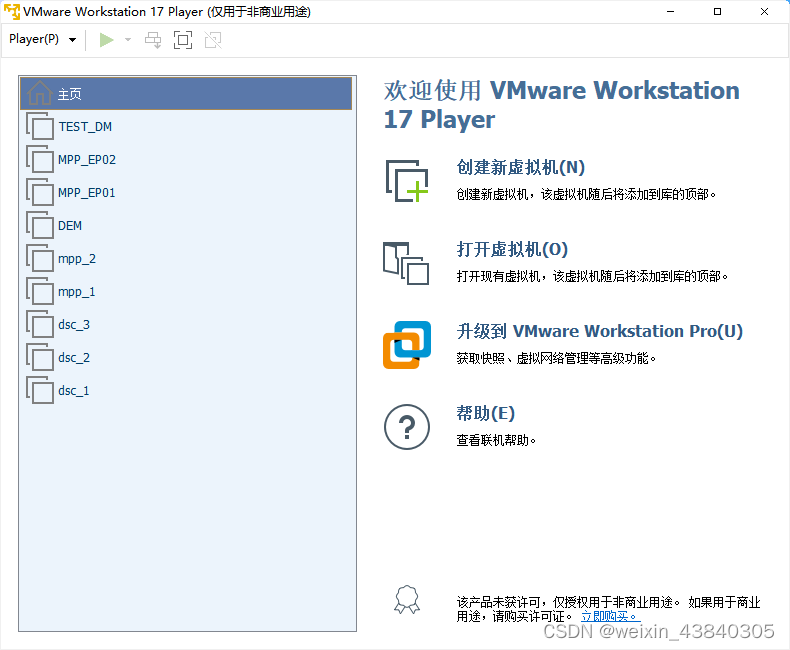Enter full screen mode icon
The width and height of the screenshot is (790, 650).
pyautogui.click(x=183, y=40)
